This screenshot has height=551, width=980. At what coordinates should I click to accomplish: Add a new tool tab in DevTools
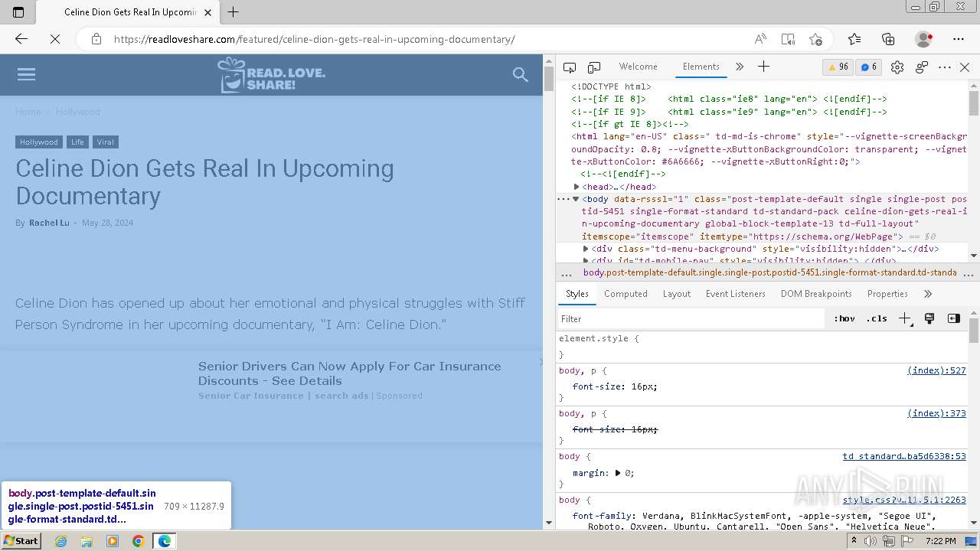(x=763, y=67)
